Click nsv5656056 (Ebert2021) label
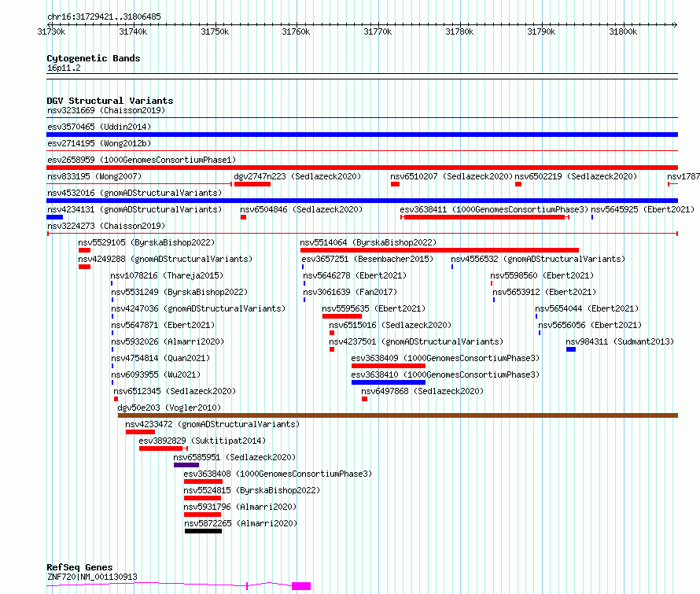 [590, 325]
